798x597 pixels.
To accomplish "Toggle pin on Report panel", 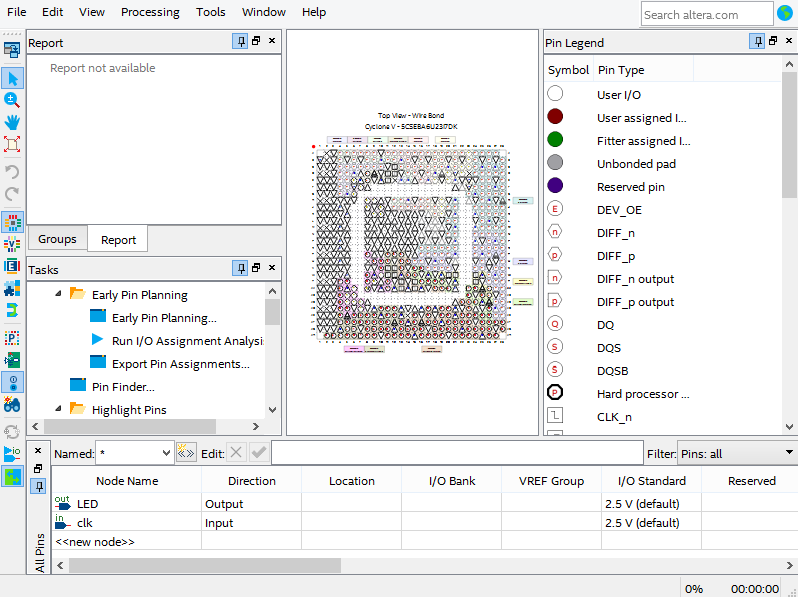I will click(x=240, y=42).
